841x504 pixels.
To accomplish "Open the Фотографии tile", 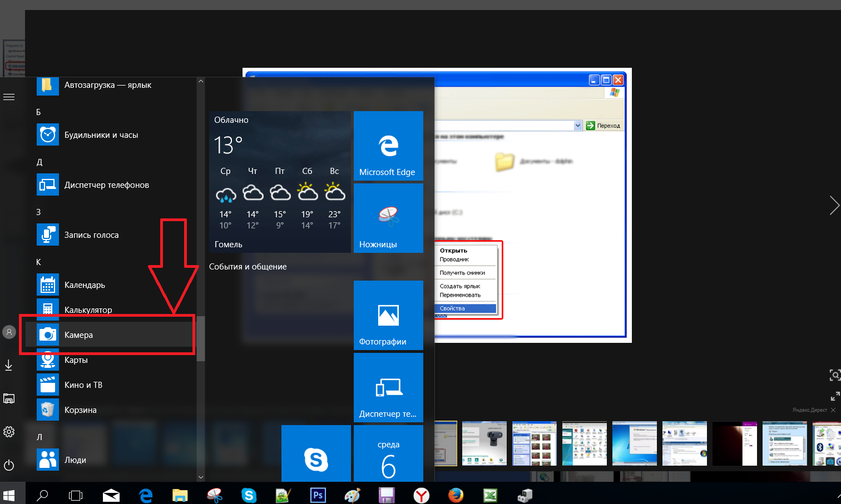I will [388, 315].
